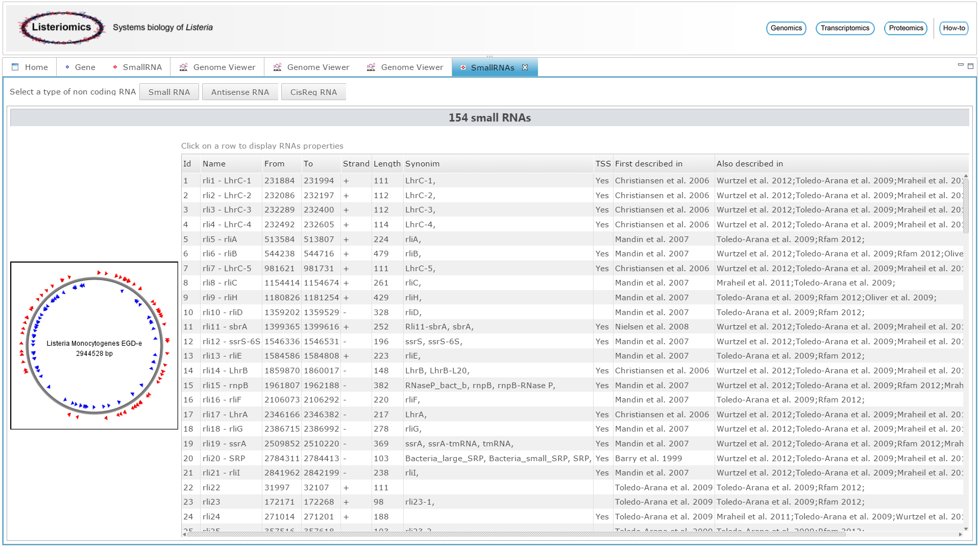Minimize the tab panel view

point(961,65)
